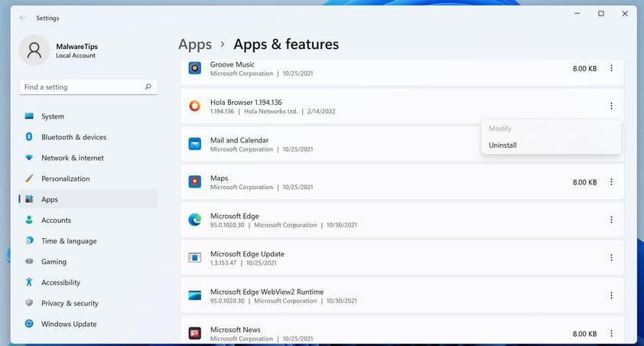Click the Maps app icon
The height and width of the screenshot is (346, 644).
click(x=195, y=181)
